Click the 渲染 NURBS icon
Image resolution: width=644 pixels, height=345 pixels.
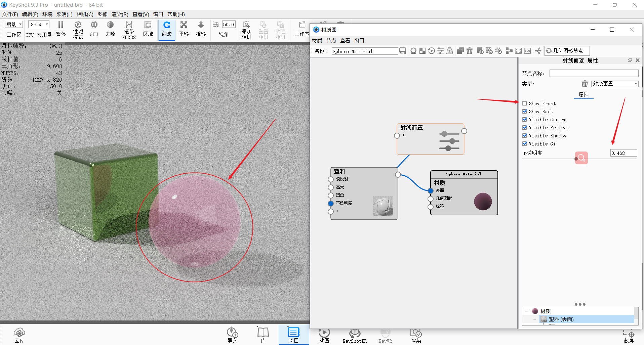(x=129, y=25)
